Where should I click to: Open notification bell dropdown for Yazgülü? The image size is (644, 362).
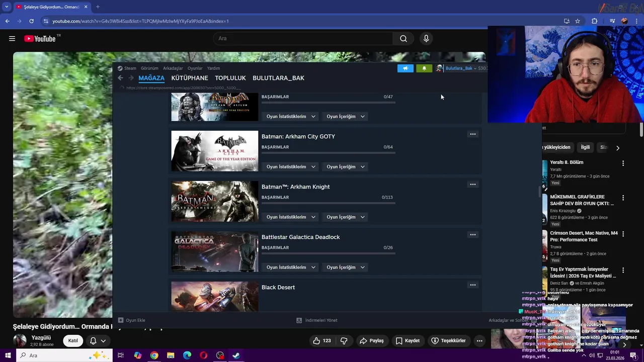tap(98, 341)
